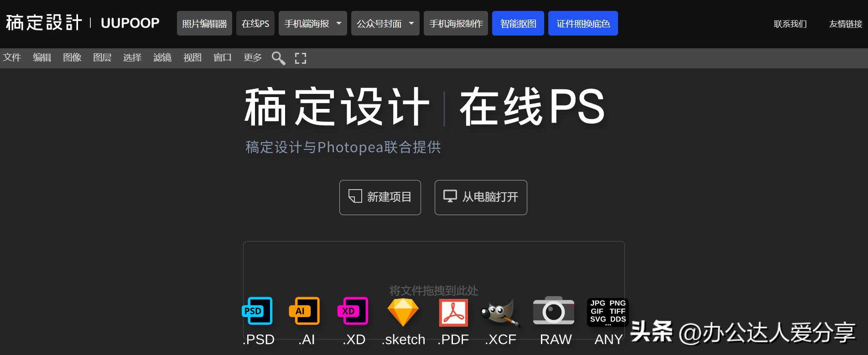The image size is (868, 355).
Task: Click the GIMP XCF mascot icon
Action: click(500, 313)
